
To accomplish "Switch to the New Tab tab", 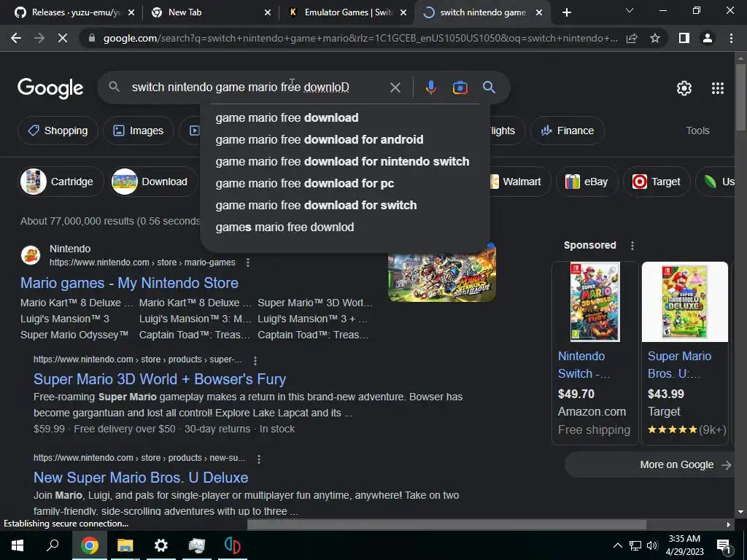I will click(x=205, y=12).
